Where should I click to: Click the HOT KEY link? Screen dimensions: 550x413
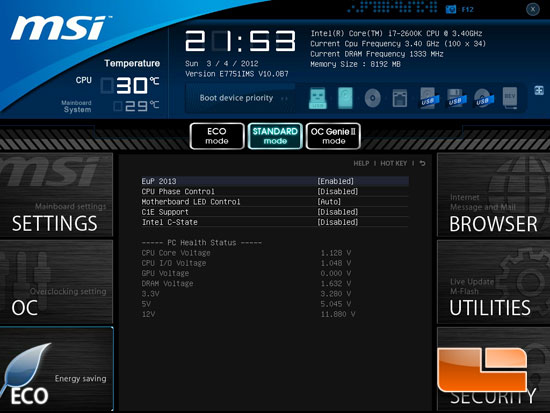pos(394,164)
